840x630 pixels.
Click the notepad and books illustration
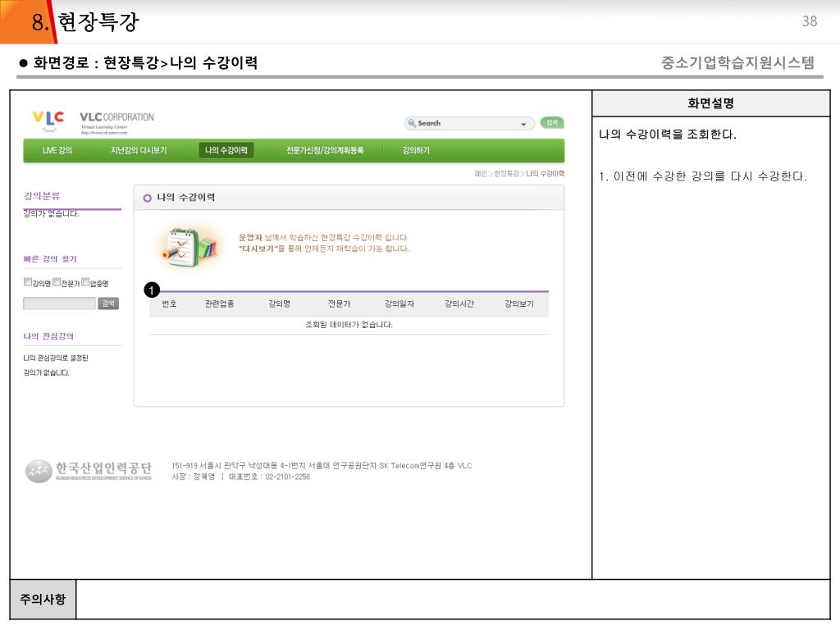[x=189, y=247]
